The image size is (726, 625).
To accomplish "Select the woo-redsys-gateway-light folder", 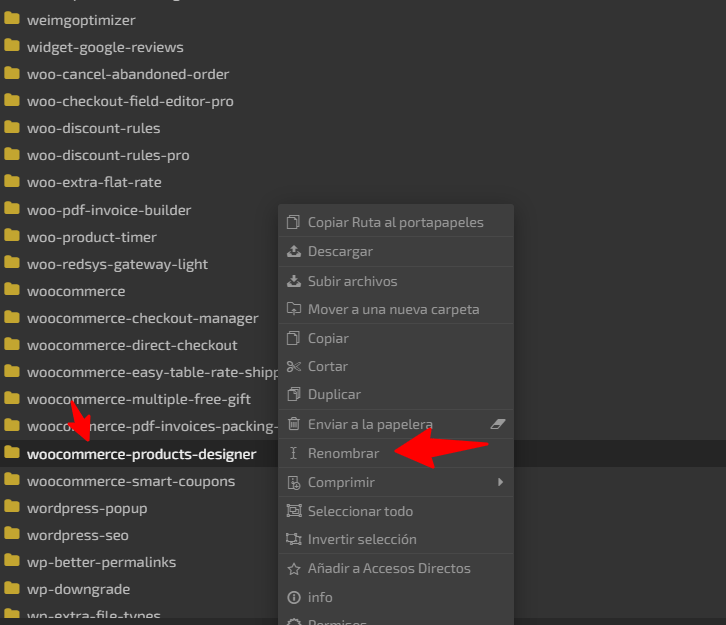I will (x=117, y=264).
